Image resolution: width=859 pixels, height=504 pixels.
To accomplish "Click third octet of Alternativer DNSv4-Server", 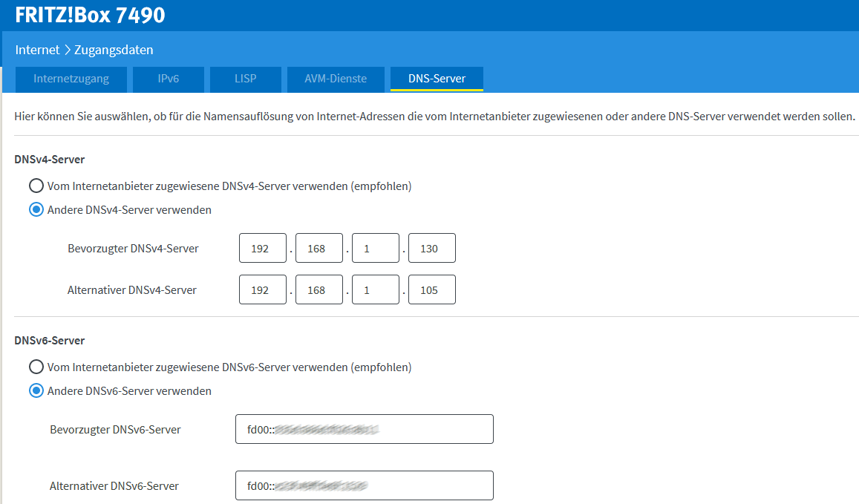I will pyautogui.click(x=375, y=289).
